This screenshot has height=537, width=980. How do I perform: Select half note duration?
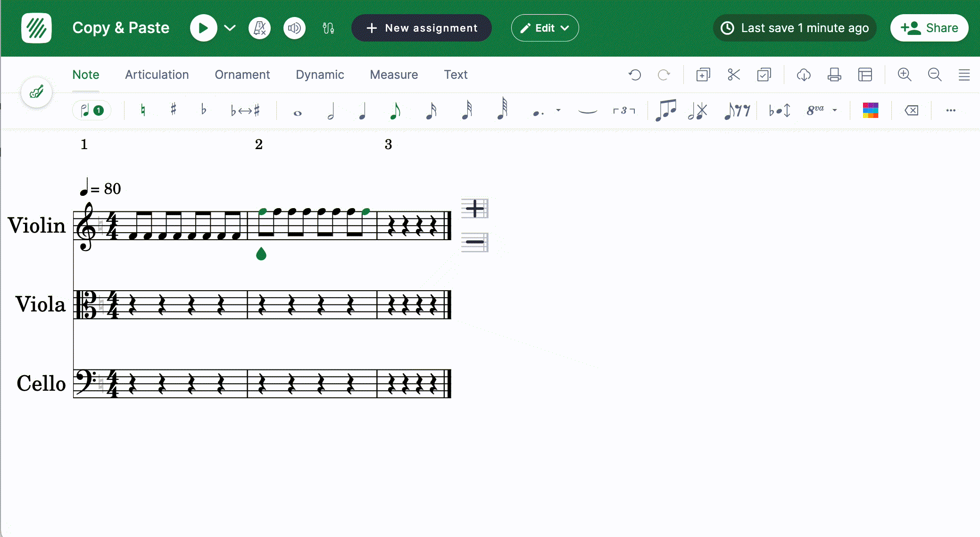tap(331, 111)
